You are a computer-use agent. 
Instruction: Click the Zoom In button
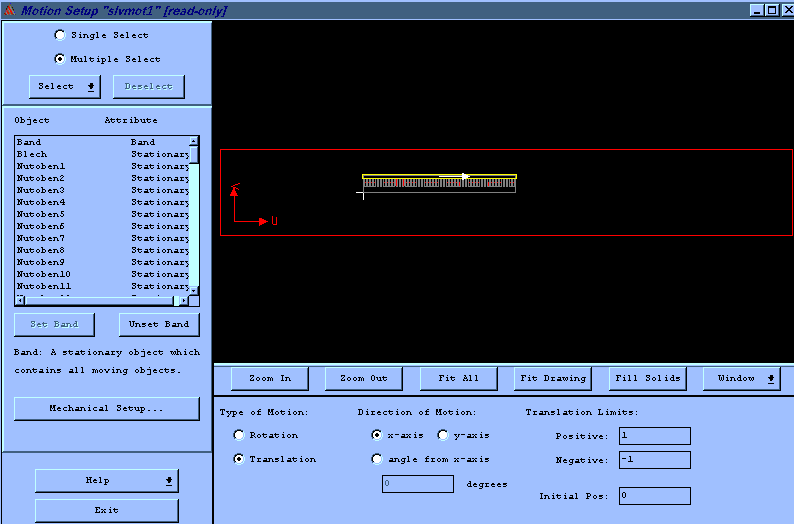coord(269,379)
